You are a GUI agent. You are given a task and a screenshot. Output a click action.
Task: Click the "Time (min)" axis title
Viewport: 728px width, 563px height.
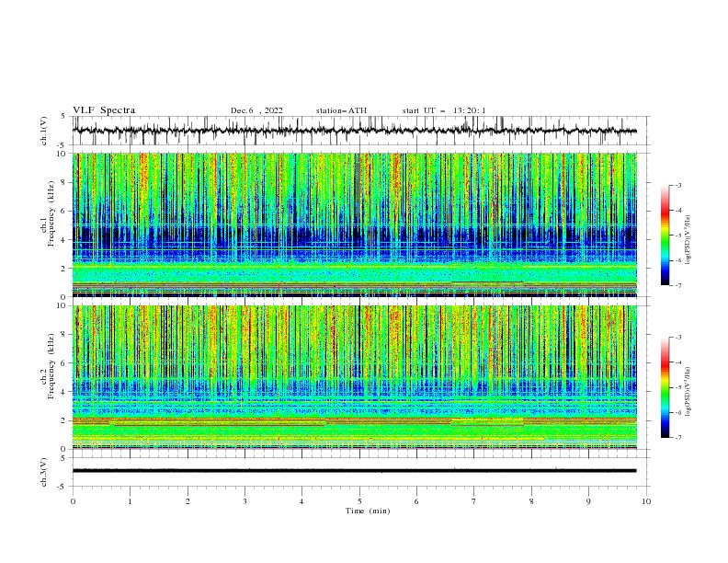368,511
